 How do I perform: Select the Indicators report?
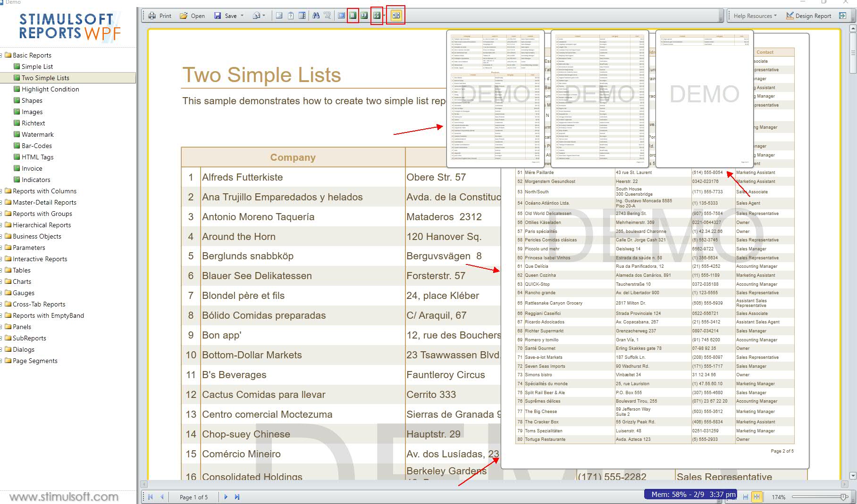(36, 180)
